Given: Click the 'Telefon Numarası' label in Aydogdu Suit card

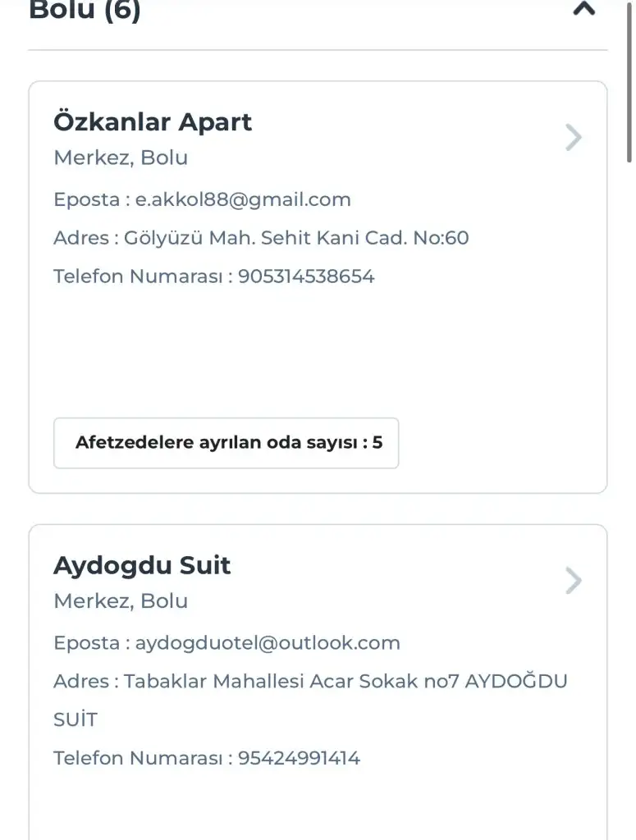Looking at the screenshot, I should coord(138,758).
